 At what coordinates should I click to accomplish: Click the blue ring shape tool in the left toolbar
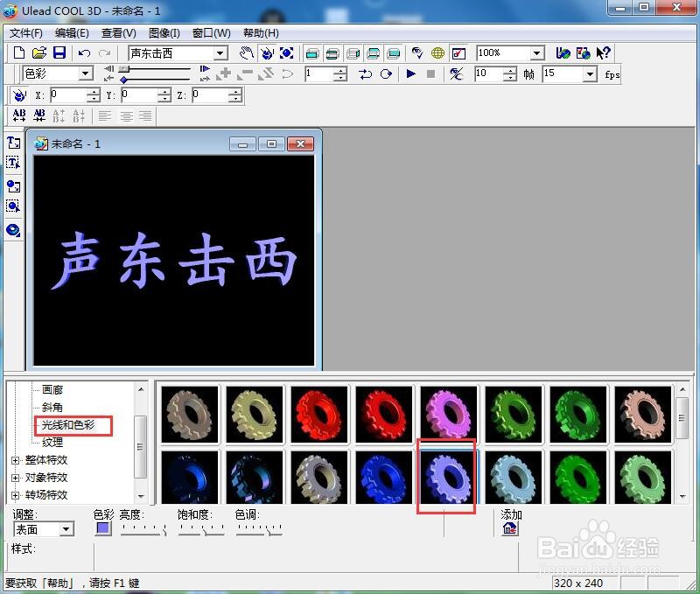[13, 230]
